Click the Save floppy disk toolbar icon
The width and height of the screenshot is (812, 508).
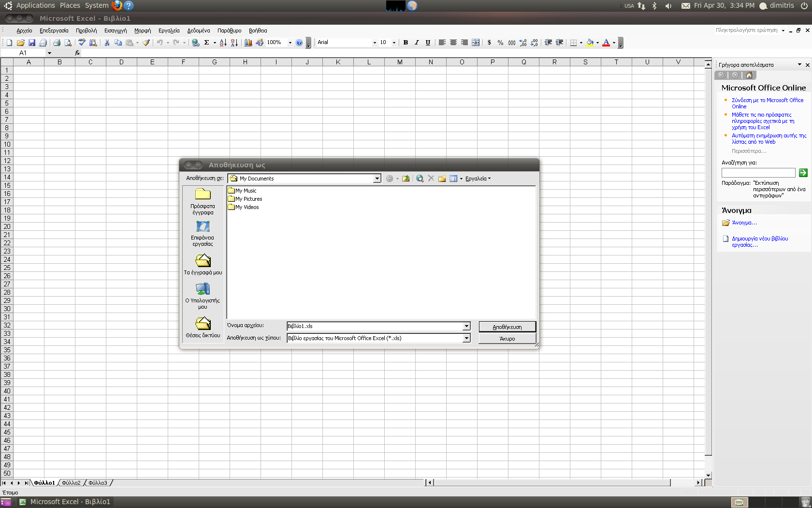pos(31,43)
